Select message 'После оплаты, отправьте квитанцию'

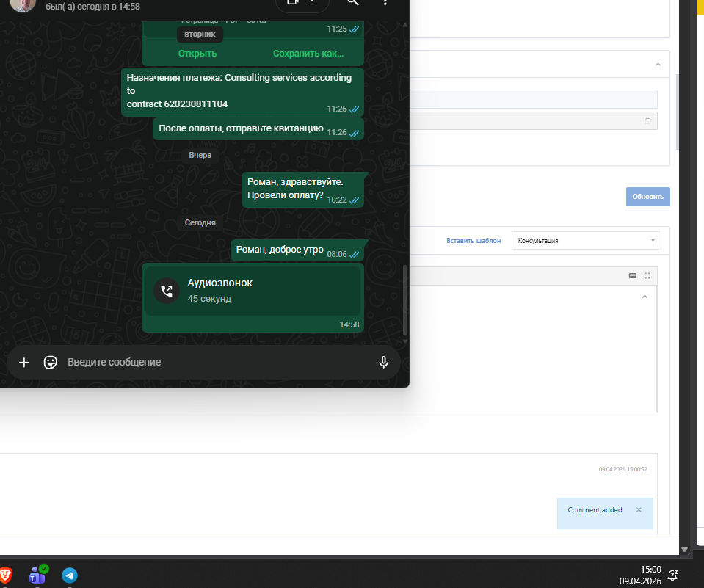click(258, 128)
